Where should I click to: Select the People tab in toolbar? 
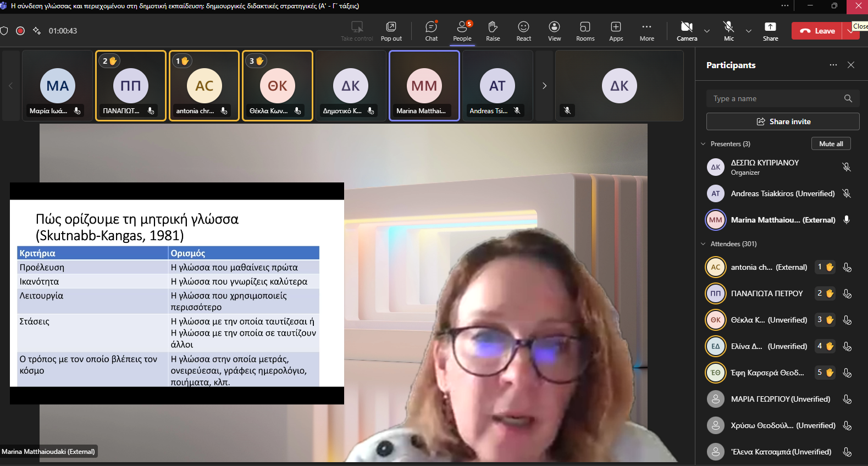(462, 31)
